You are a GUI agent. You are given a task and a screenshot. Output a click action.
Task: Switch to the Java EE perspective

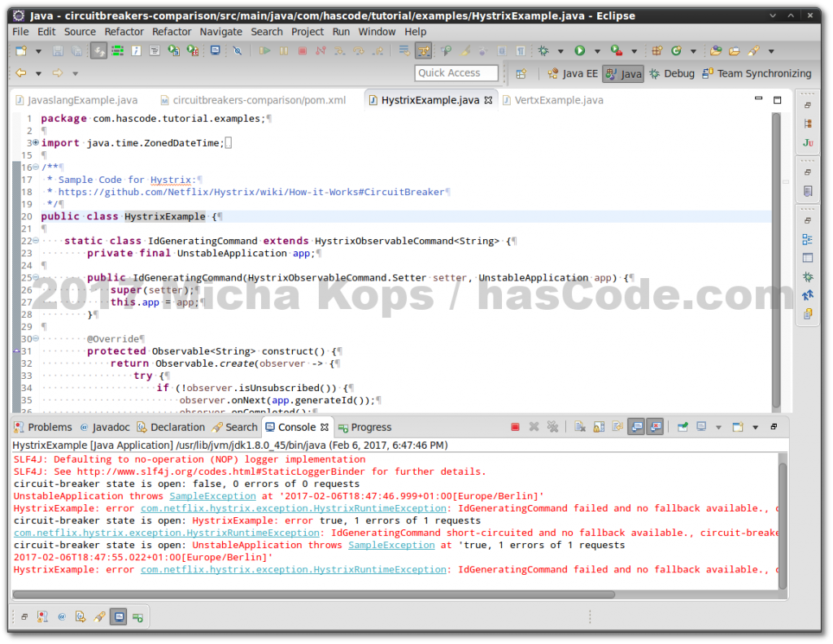573,73
